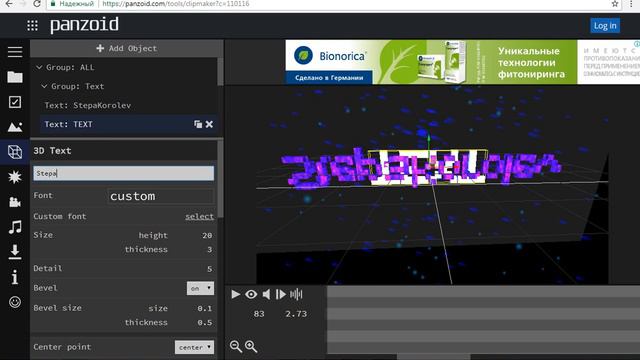Click the Log in button

click(605, 26)
